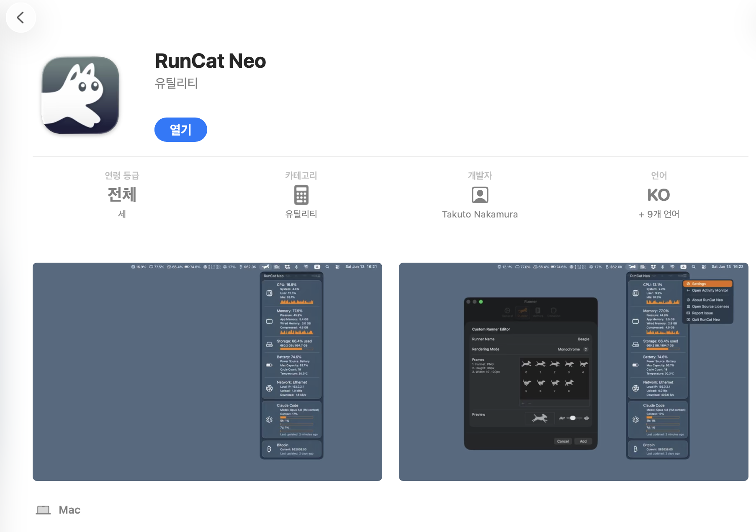Go back using the chevron arrow
Screen dimensions: 756x532
pyautogui.click(x=21, y=18)
